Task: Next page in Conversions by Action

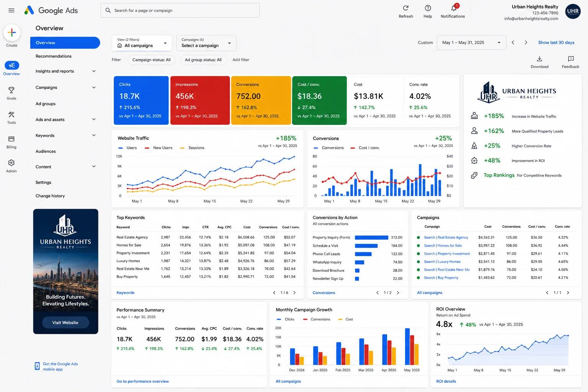Action: (398, 293)
